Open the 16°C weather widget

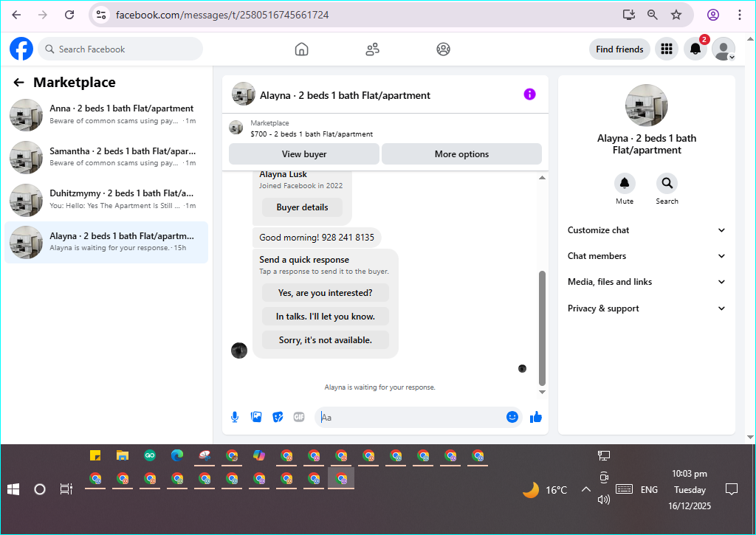tap(545, 490)
